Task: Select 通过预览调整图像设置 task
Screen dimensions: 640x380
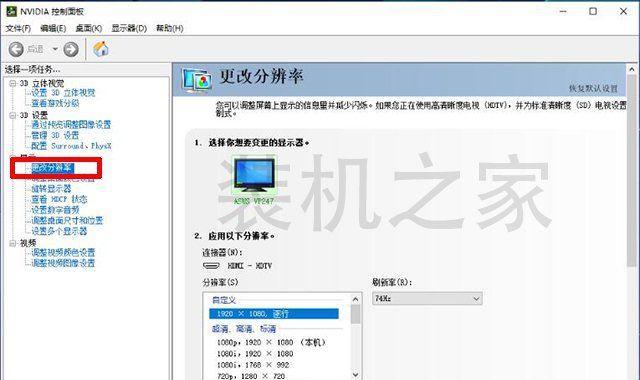Action: 71,124
